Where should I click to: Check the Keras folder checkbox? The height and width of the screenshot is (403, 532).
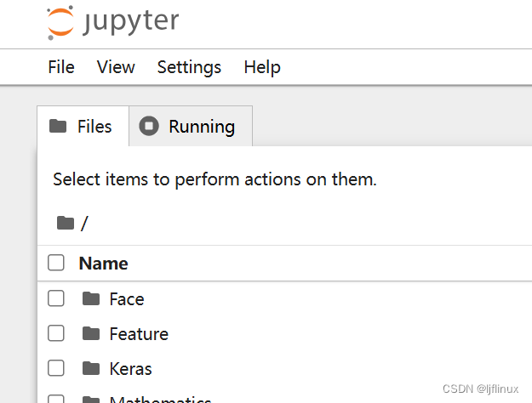[x=56, y=368]
